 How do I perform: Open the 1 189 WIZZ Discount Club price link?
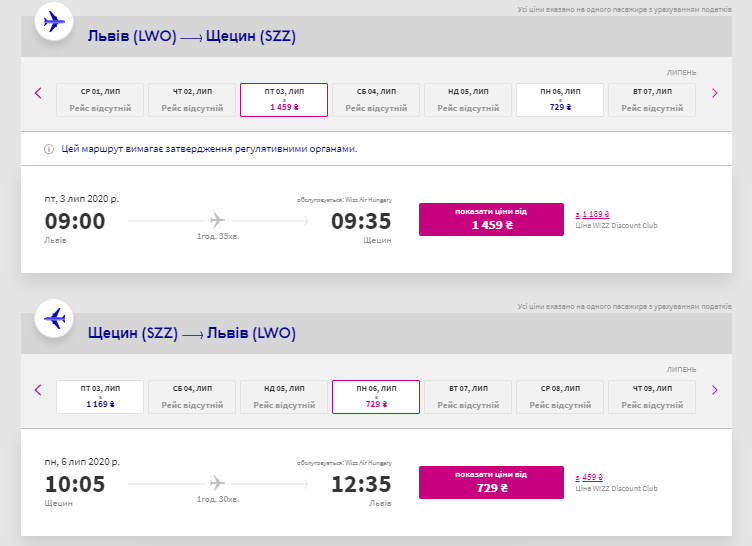[593, 214]
